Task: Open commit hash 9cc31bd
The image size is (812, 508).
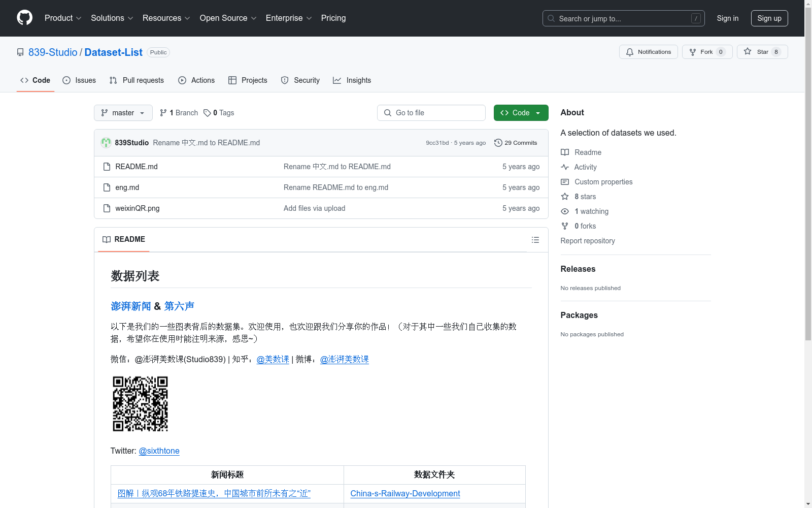Action: click(x=437, y=143)
